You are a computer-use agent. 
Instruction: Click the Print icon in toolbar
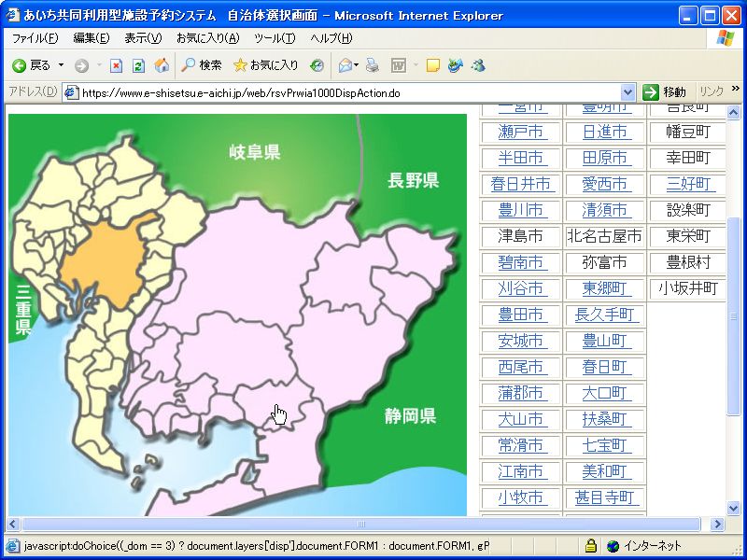click(372, 65)
